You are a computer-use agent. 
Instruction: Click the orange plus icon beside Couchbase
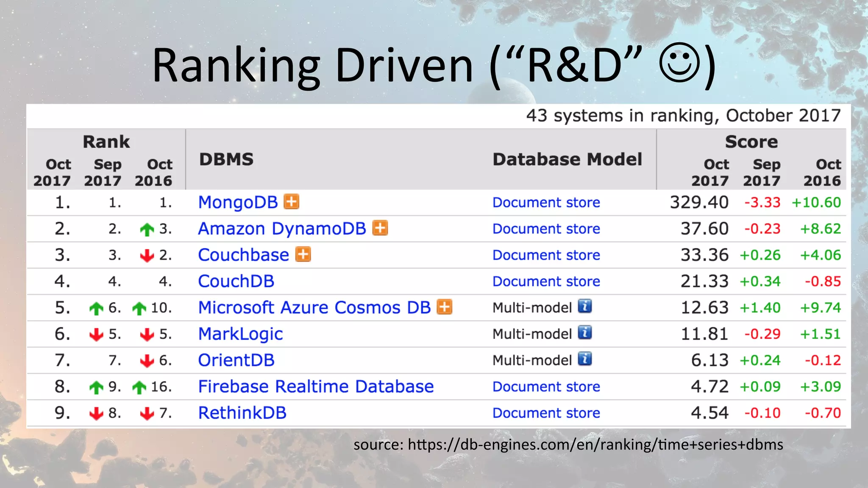tap(303, 254)
